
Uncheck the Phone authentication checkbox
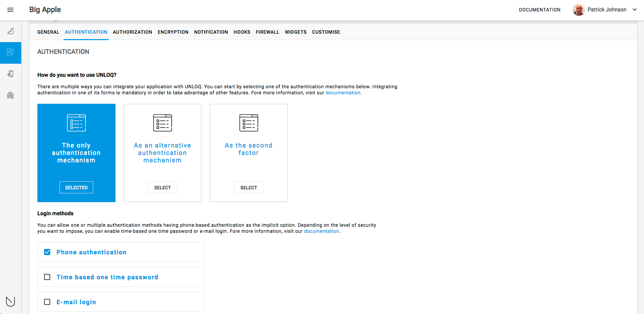click(47, 252)
